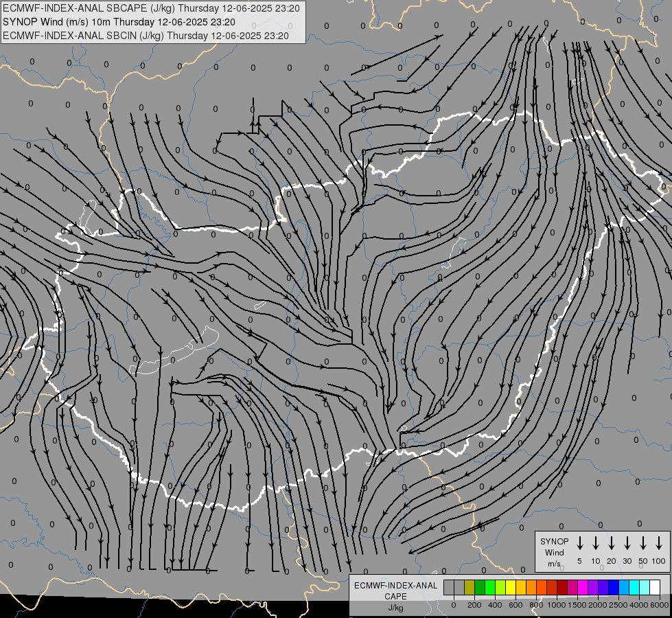
Task: Click the long white-outlined Lake Balaton shape
Action: coord(174,352)
